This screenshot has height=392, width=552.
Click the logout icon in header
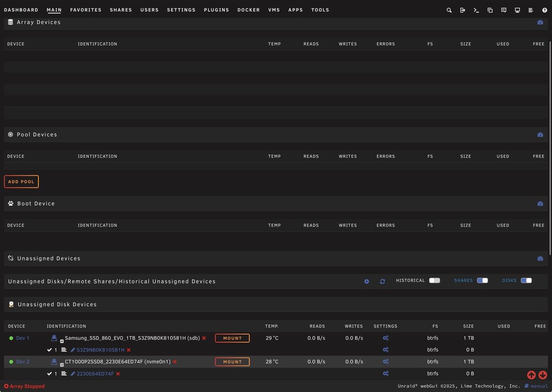point(463,10)
